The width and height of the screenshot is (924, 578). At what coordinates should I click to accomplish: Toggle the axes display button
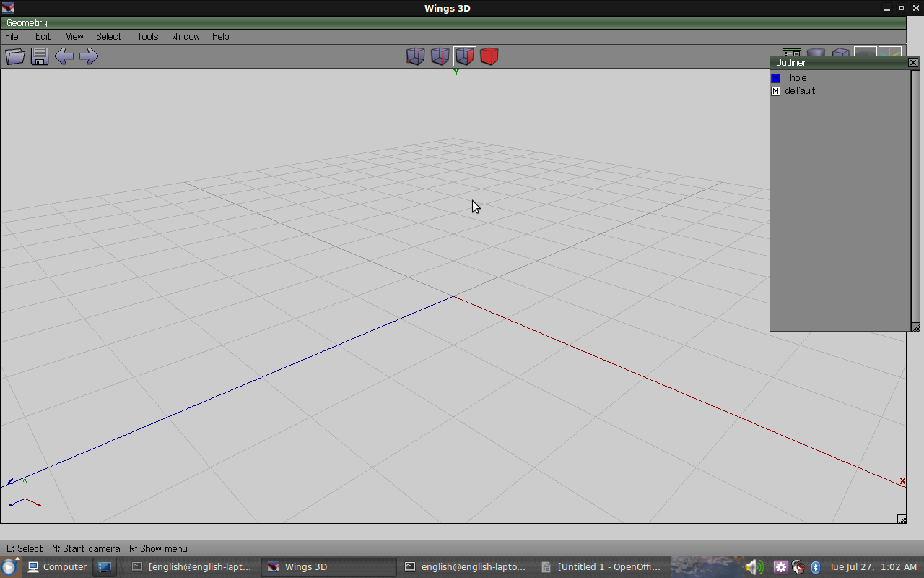click(890, 53)
